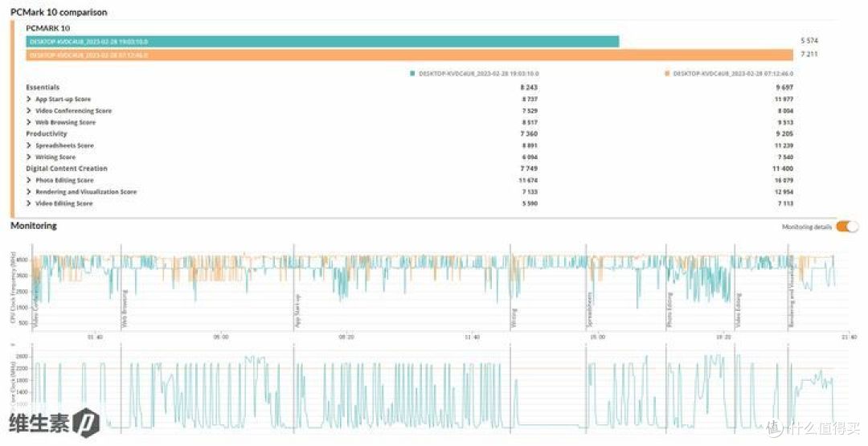
Task: Expand the Video Conferencing Score row
Action: pos(28,111)
